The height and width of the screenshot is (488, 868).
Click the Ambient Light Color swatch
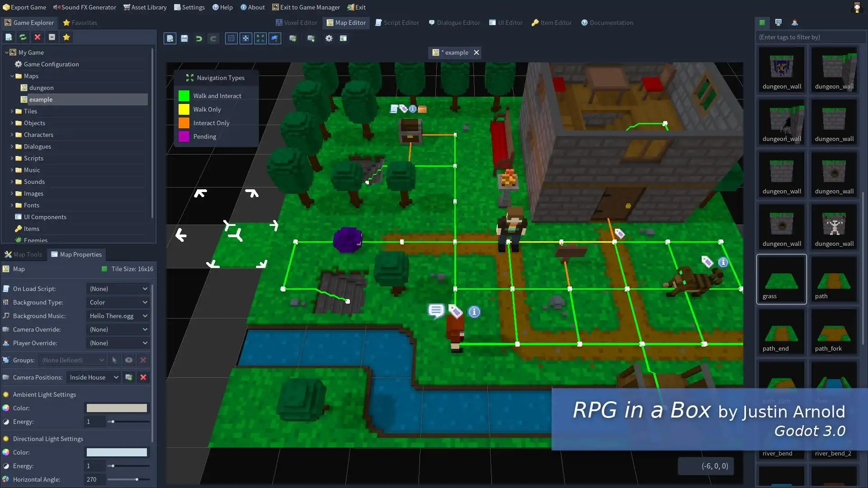pyautogui.click(x=116, y=408)
